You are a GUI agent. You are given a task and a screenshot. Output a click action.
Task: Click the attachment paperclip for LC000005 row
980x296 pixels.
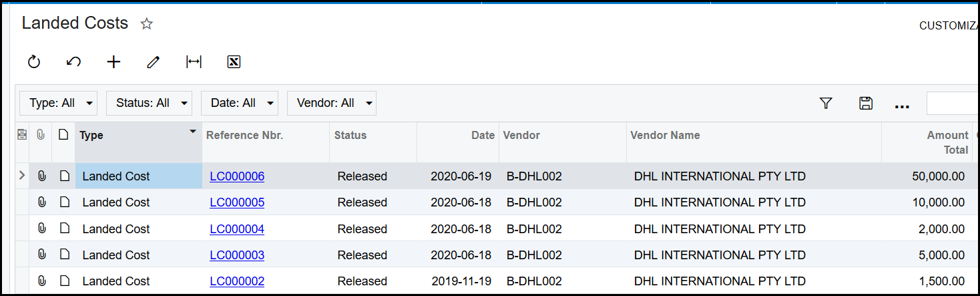tap(41, 202)
